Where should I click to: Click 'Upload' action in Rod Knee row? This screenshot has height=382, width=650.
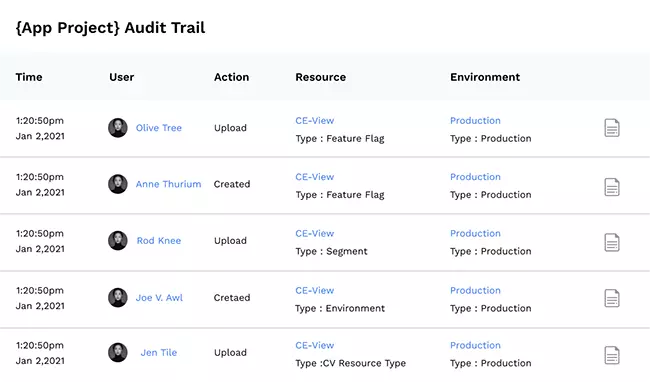(230, 241)
